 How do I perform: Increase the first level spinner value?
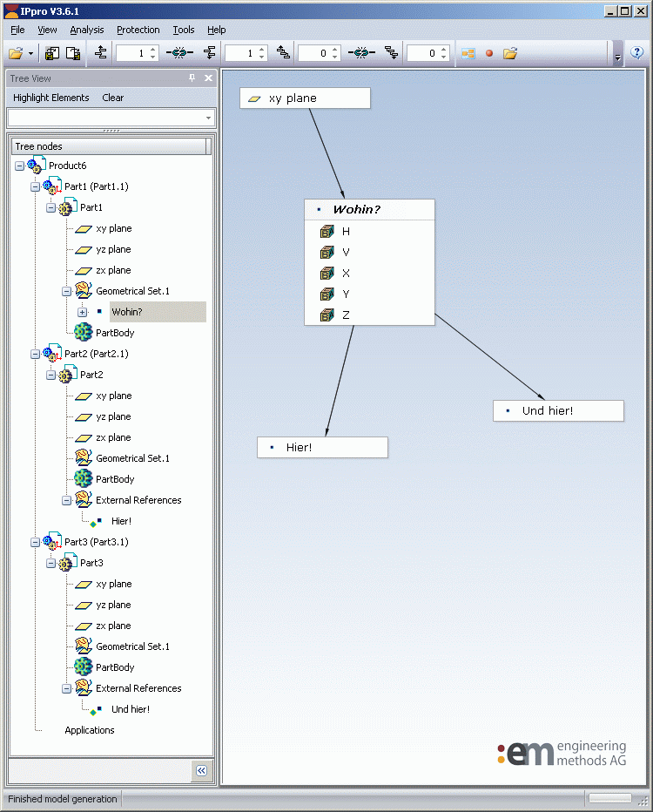153,50
